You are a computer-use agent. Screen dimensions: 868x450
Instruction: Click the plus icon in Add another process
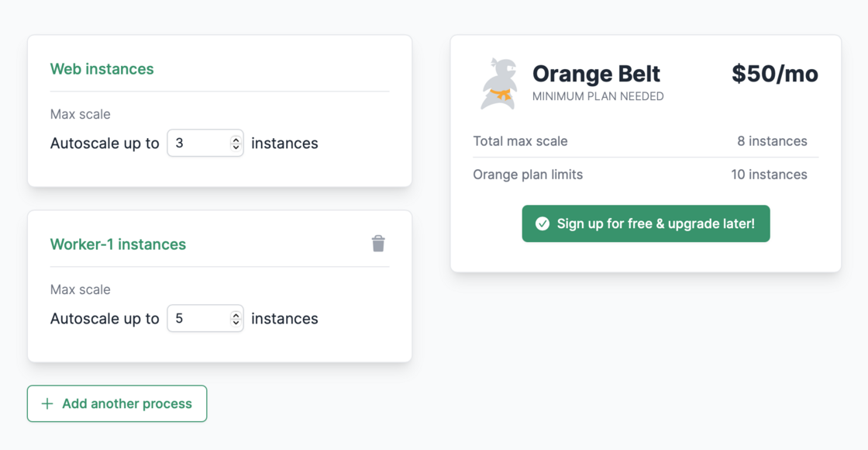[47, 403]
